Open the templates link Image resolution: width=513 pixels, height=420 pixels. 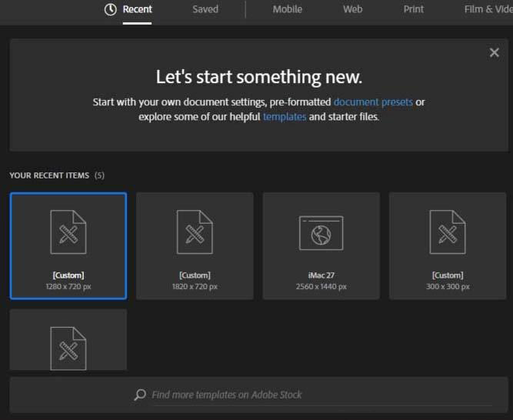(285, 117)
